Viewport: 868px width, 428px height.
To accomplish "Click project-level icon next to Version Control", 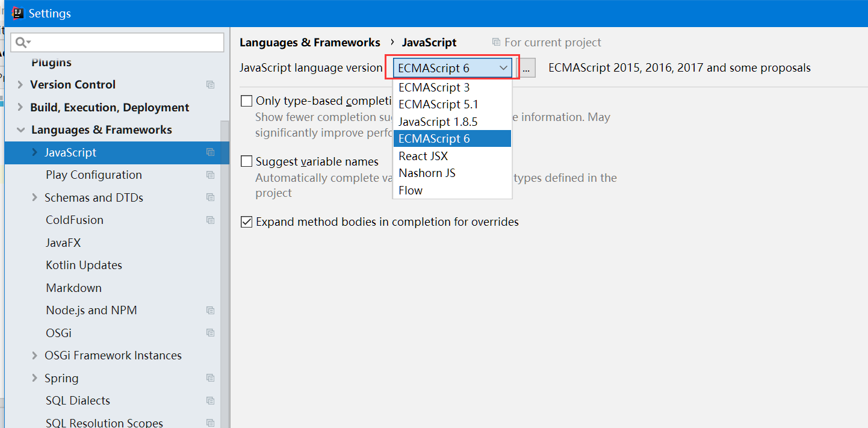I will [x=210, y=85].
